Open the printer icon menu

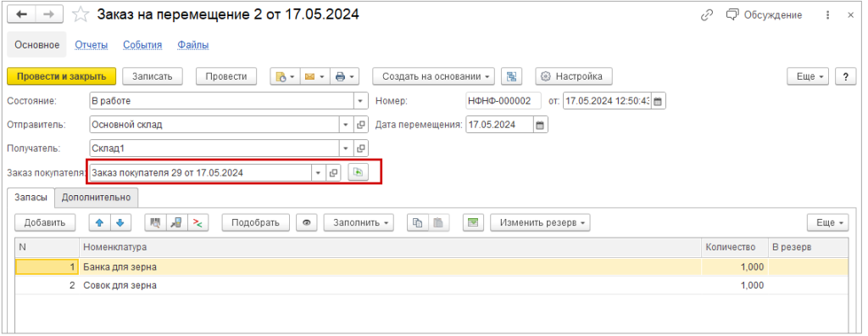click(344, 76)
